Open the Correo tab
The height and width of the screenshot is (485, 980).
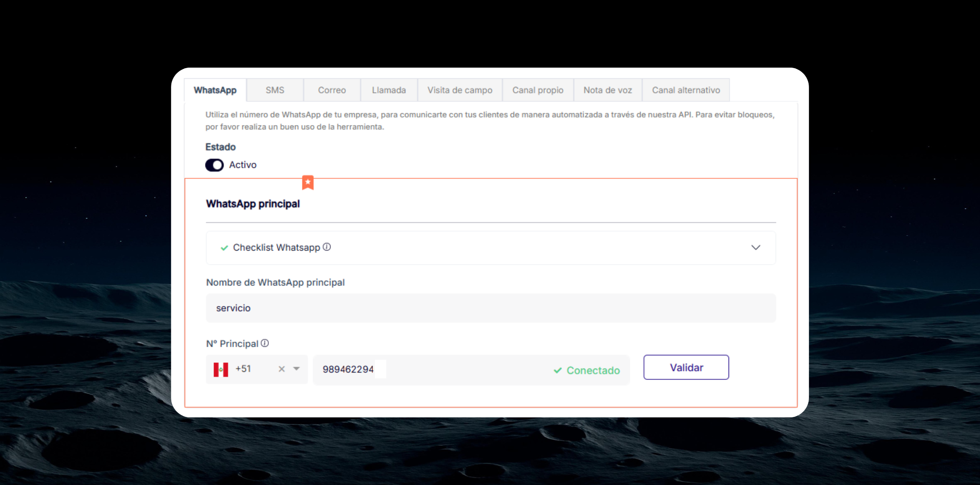[x=332, y=90]
